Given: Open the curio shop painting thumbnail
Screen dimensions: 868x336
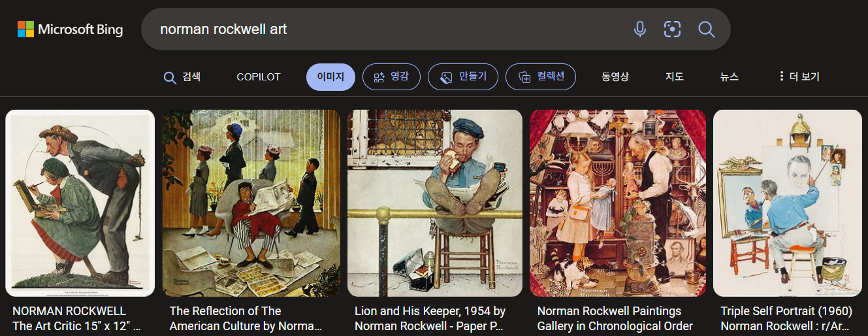Looking at the screenshot, I should (x=618, y=203).
